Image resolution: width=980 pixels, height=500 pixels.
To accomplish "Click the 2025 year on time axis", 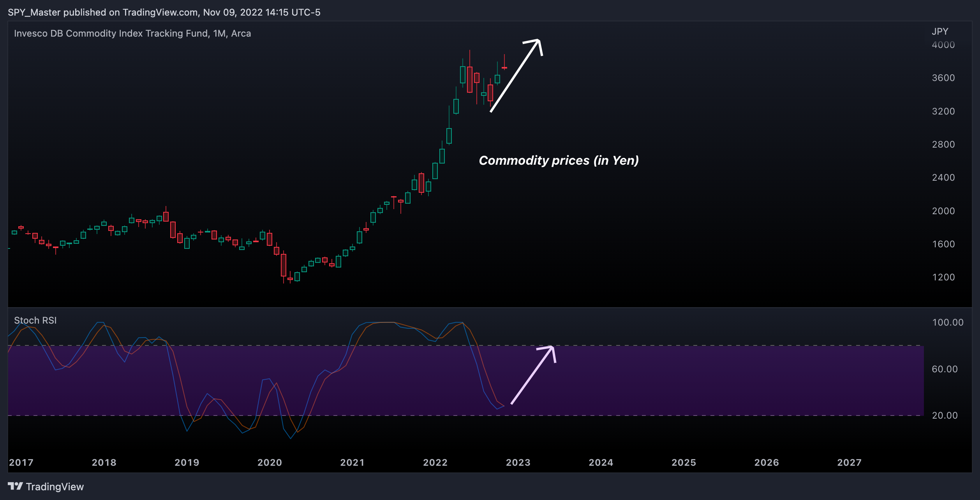I will (684, 463).
